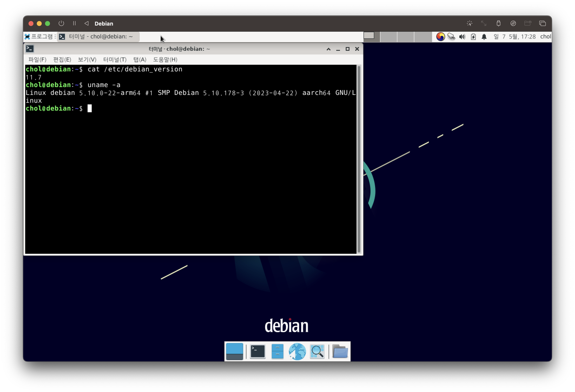The height and width of the screenshot is (392, 575).
Task: Open the file manager dock icon
Action: pos(277,351)
